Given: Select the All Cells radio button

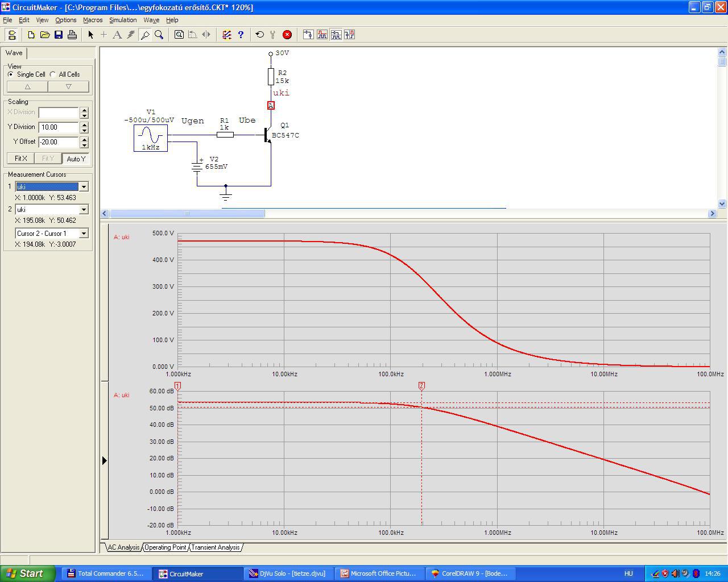Looking at the screenshot, I should [53, 74].
